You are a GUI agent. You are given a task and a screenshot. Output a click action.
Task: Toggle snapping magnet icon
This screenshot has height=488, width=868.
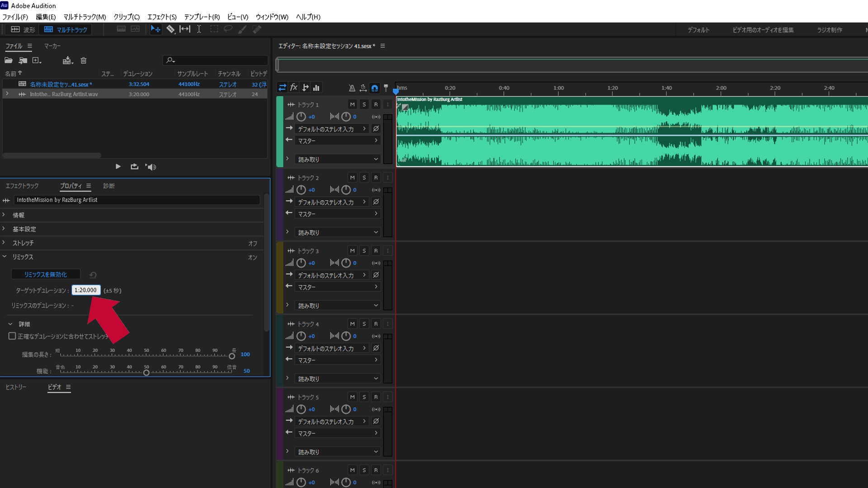click(x=375, y=88)
